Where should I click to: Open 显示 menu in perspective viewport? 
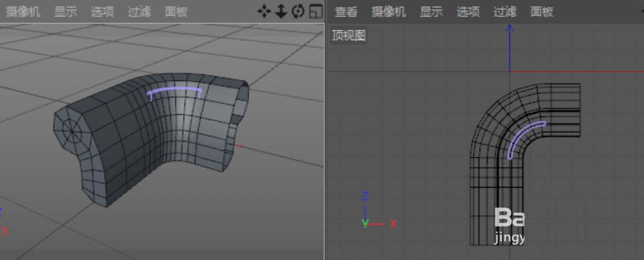click(66, 12)
